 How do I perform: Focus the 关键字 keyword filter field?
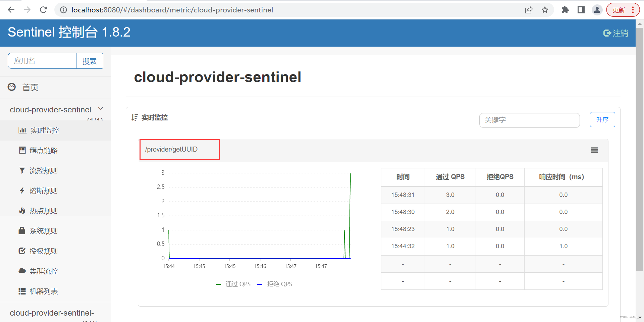coord(529,120)
